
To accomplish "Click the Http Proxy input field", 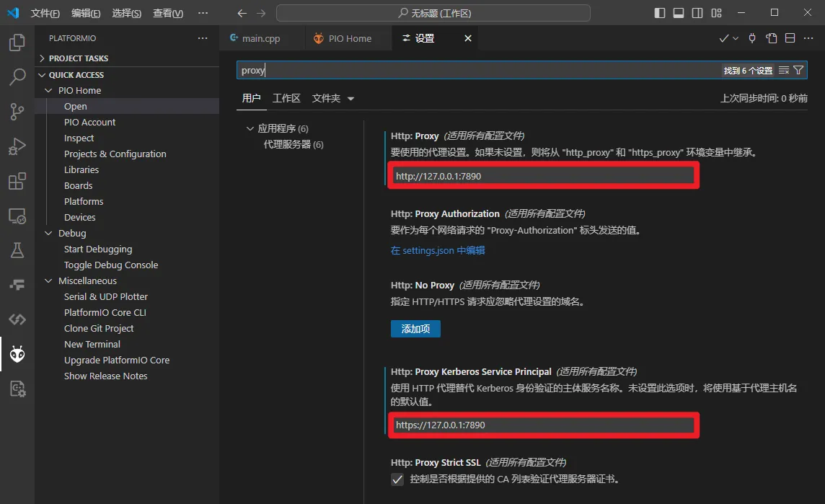I will (543, 176).
